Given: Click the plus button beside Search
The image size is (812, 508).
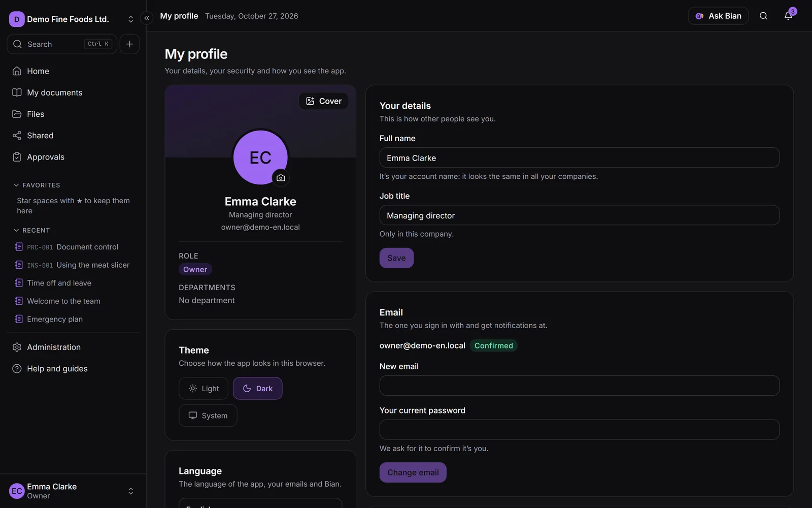Looking at the screenshot, I should click(x=130, y=44).
